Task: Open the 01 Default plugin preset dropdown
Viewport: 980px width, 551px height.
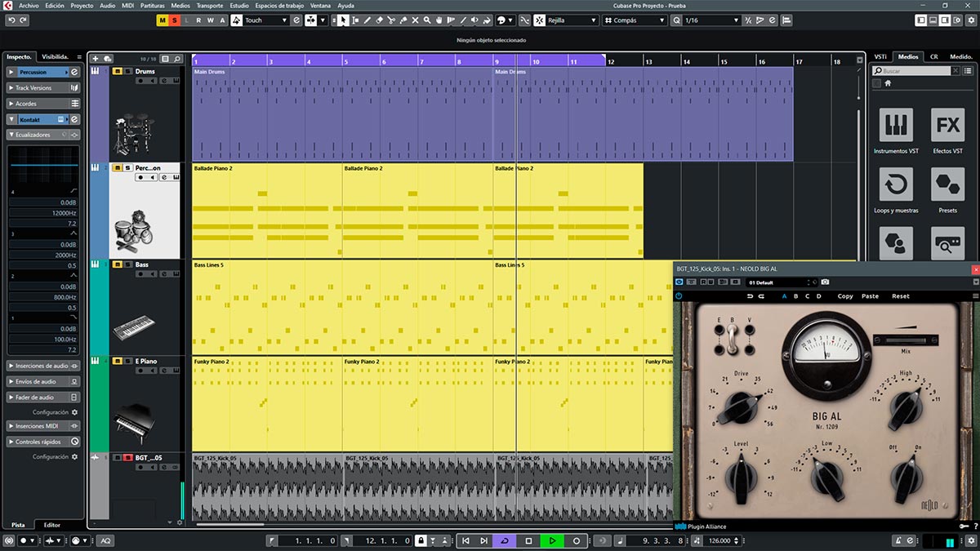Action: pyautogui.click(x=782, y=282)
